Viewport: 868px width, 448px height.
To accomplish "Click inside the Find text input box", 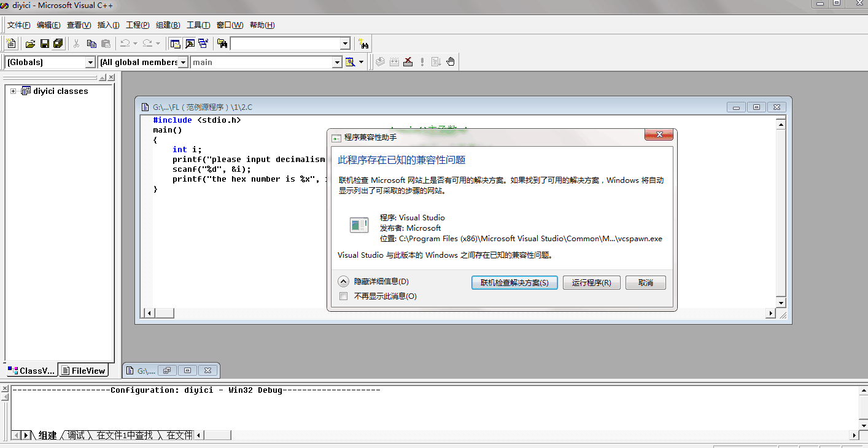I will [285, 44].
